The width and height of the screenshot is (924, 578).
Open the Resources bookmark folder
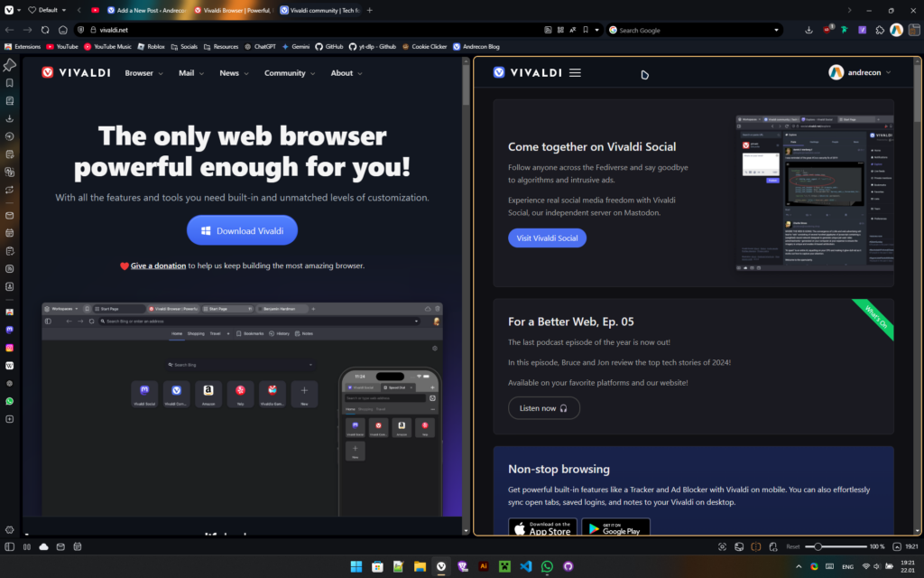221,47
